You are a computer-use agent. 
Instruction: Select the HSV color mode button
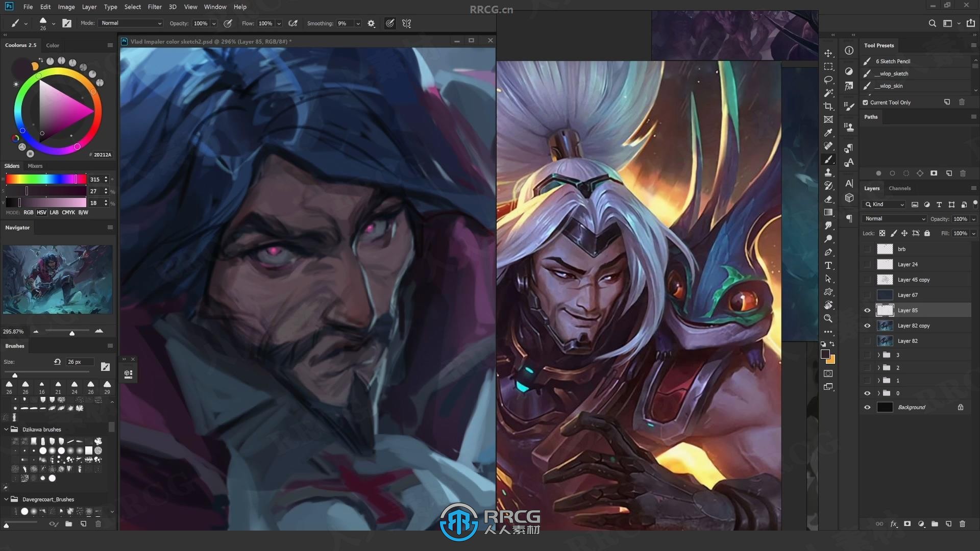41,213
